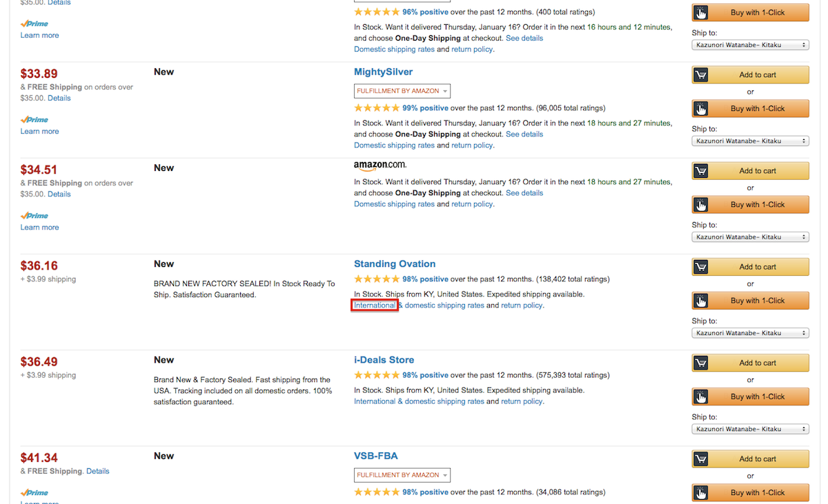Click International link under Standing Ovation

click(375, 305)
